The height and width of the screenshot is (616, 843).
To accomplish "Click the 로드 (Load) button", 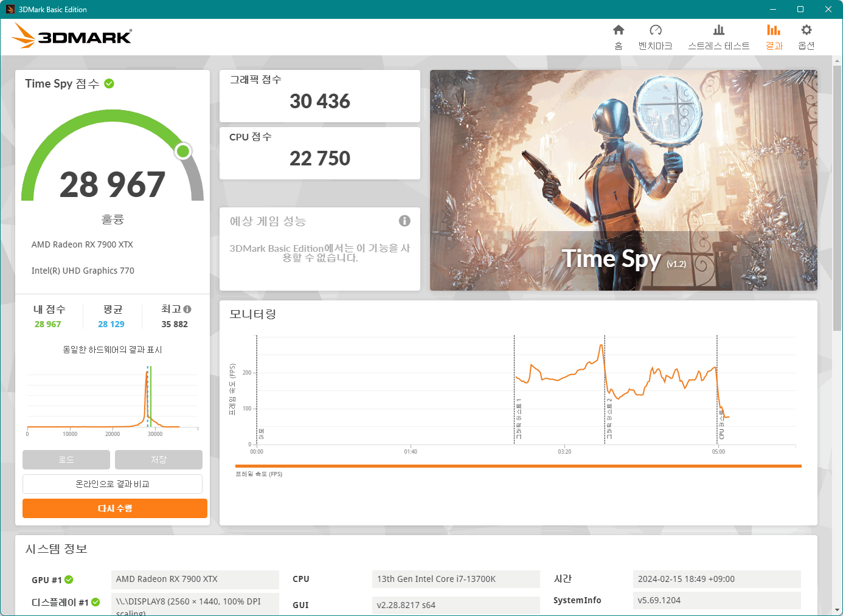I will [66, 460].
